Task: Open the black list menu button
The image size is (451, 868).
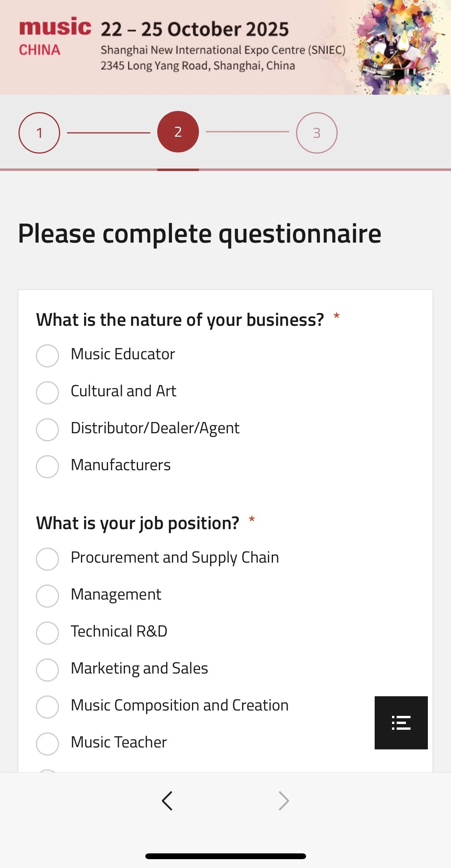Action: pyautogui.click(x=401, y=722)
